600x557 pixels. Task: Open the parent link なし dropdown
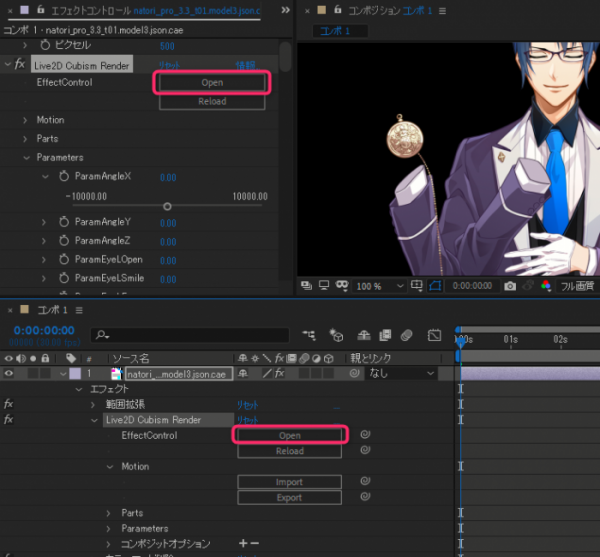tap(401, 373)
